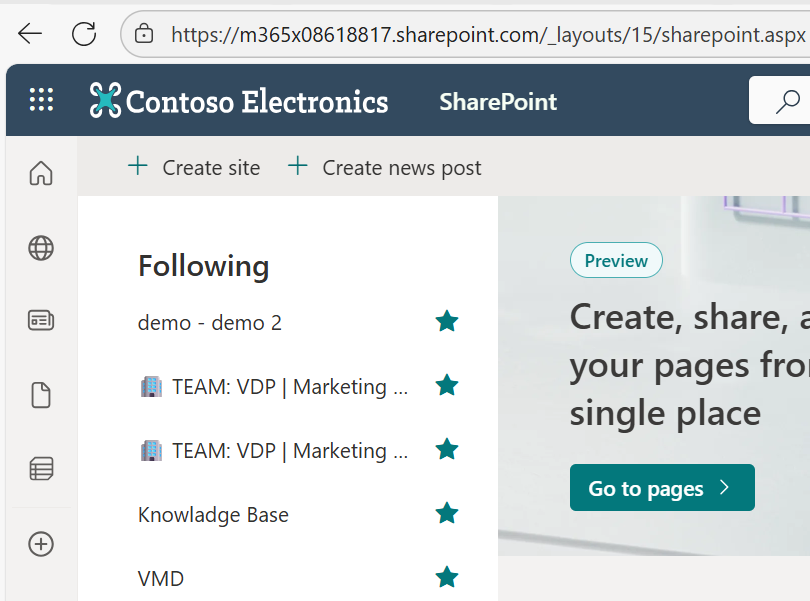Viewport: 810px width, 601px height.
Task: Click the Create plus-circle icon in the app bar
Action: click(41, 544)
